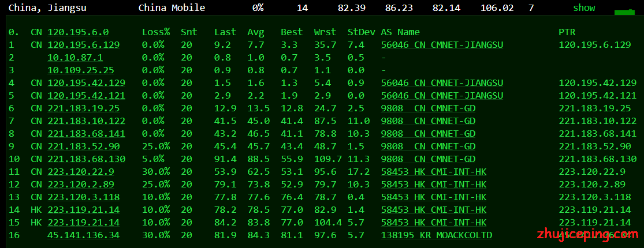Click the 'Loss%' column header

[x=156, y=32]
